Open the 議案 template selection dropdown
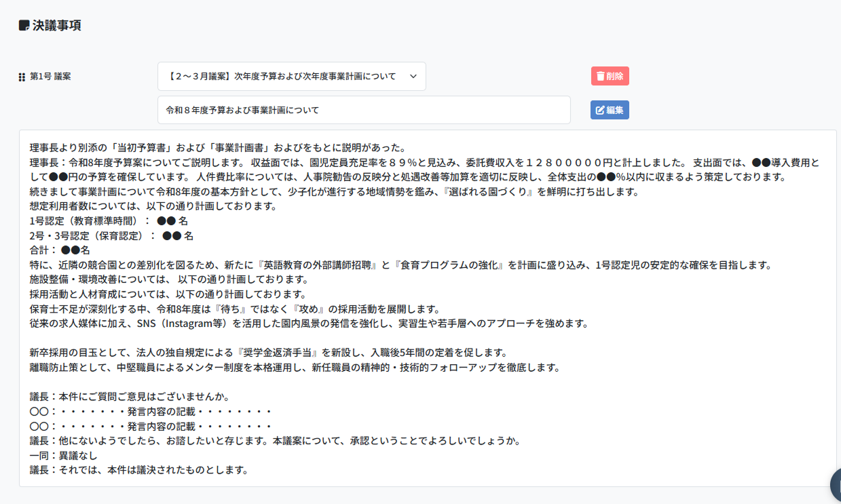 click(x=292, y=76)
